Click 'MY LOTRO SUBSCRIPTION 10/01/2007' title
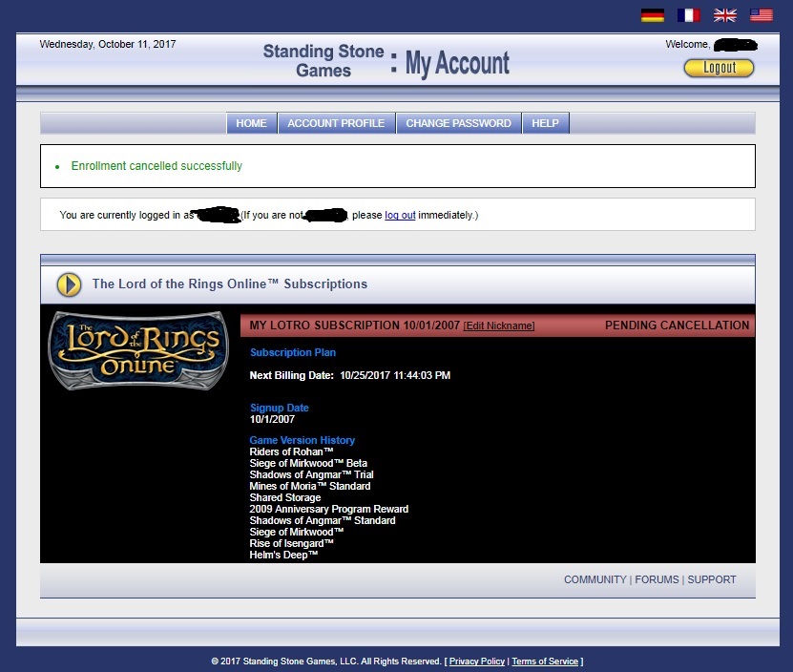Image resolution: width=793 pixels, height=672 pixels. (355, 325)
